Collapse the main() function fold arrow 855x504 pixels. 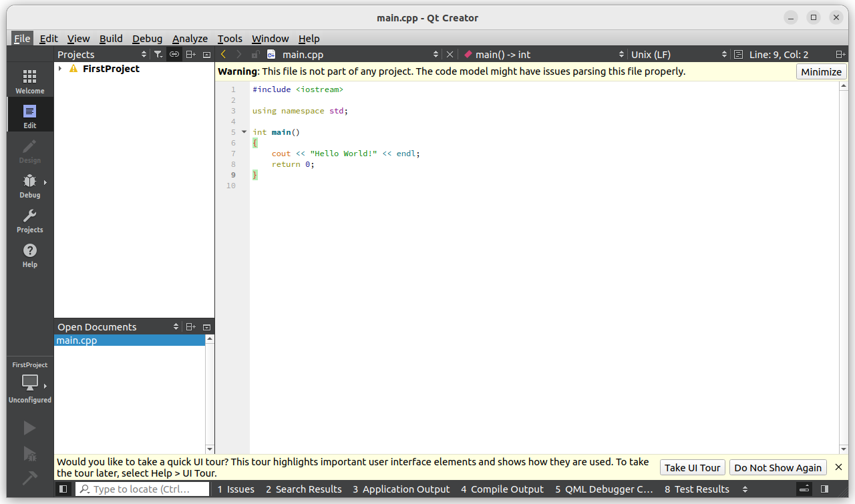244,132
